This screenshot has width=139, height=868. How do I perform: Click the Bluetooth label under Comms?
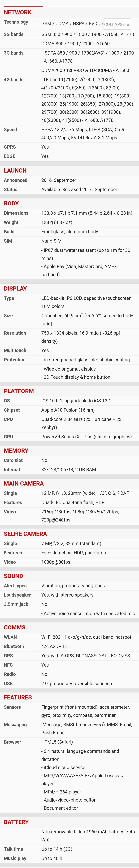tap(14, 646)
